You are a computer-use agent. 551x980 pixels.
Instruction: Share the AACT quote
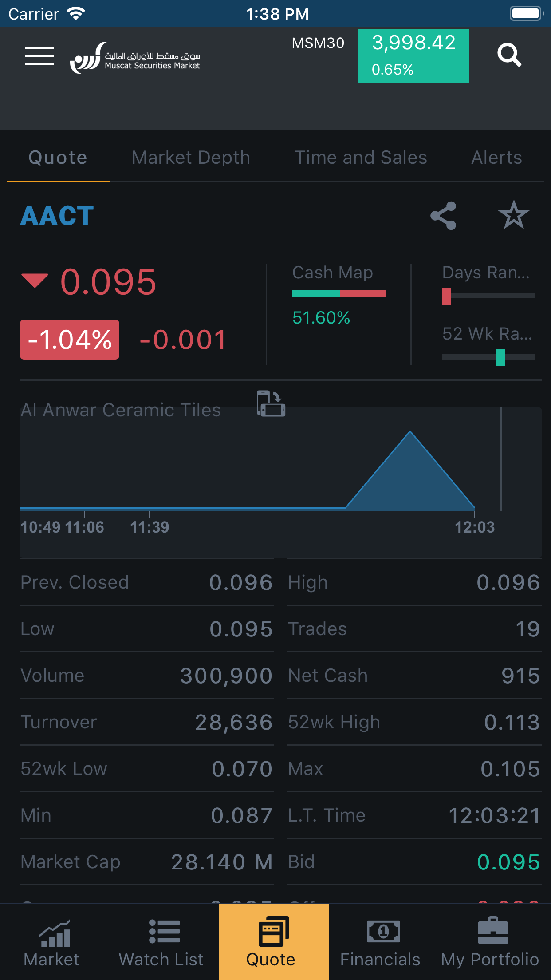coord(443,216)
